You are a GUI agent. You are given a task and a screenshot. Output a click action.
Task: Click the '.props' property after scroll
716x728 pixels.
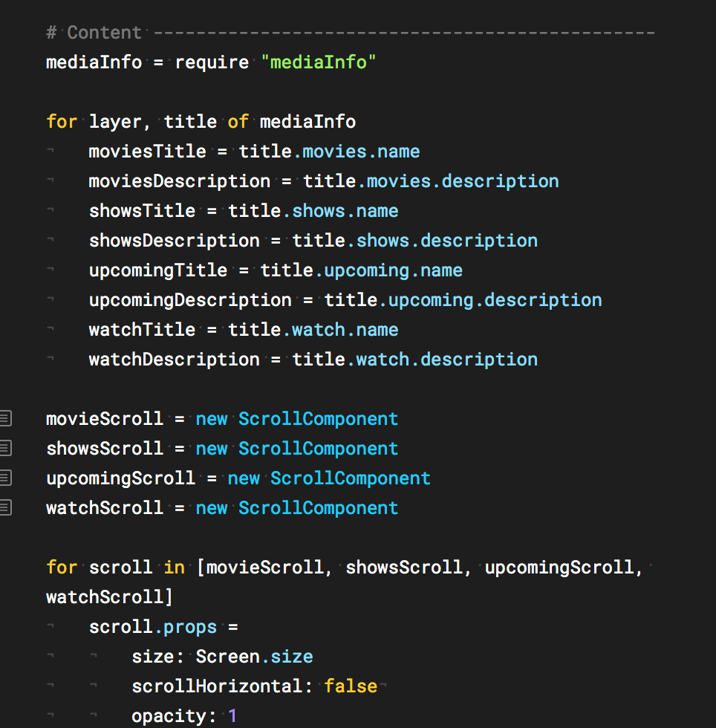[185, 628]
